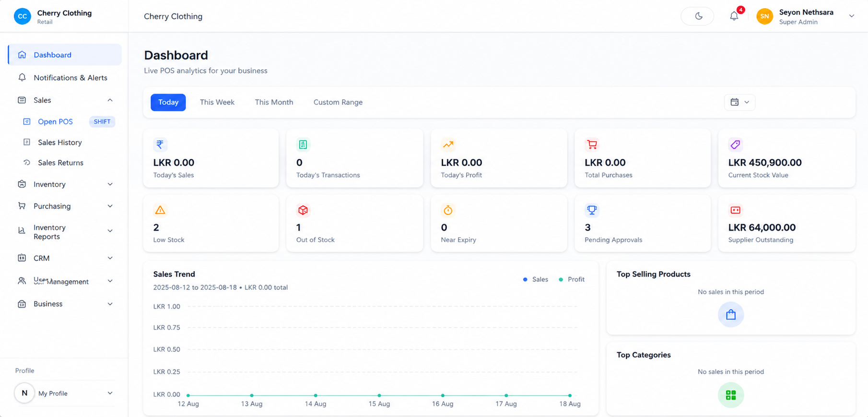Viewport: 868px width, 417px height.
Task: Click the rupee icon on Today's Sales card
Action: point(160,144)
